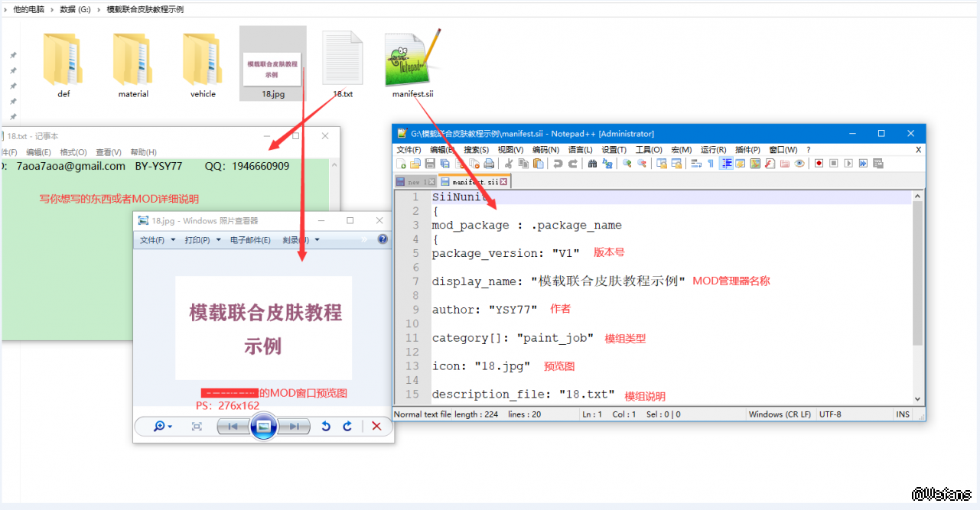Screen dimensions: 980x510
Task: Click the 电子邮件(E) button in Photo Viewer
Action: [x=250, y=240]
